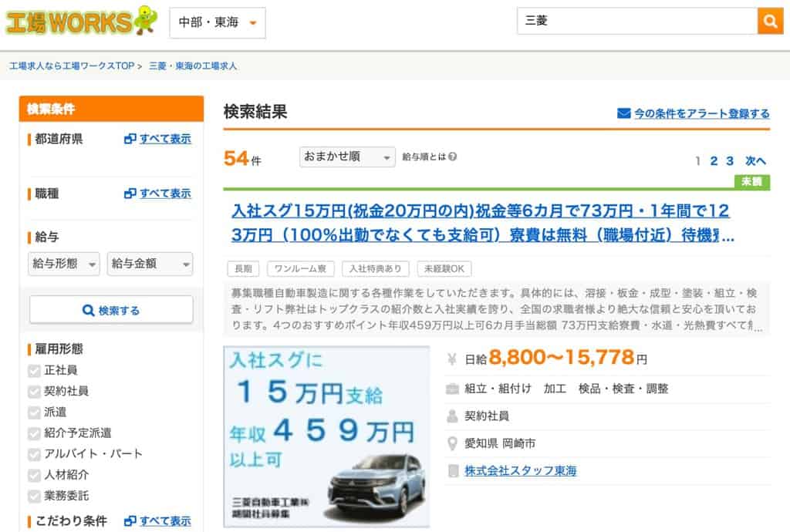Go to results page 2
The image size is (790, 532).
(714, 161)
